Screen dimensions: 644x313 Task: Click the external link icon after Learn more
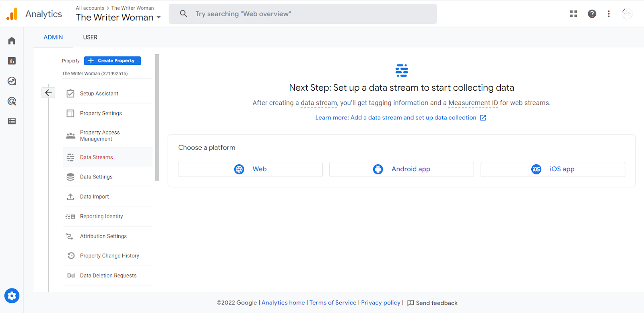coord(483,118)
